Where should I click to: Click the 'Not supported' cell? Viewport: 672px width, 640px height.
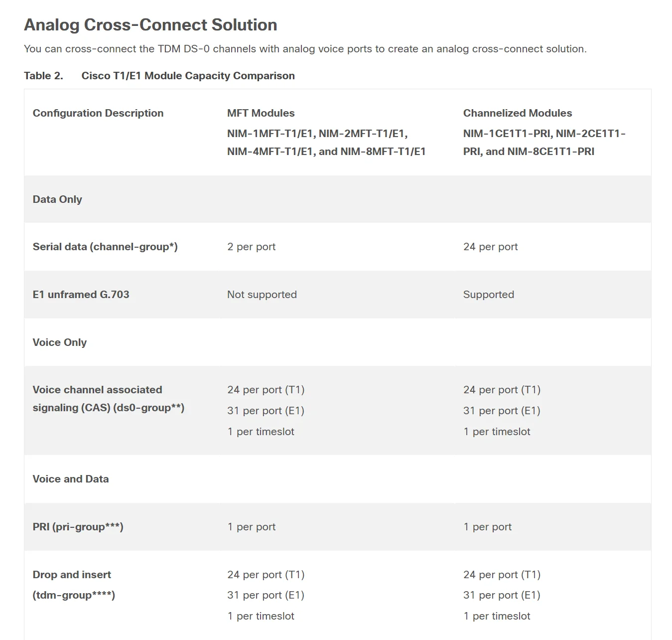pyautogui.click(x=262, y=295)
